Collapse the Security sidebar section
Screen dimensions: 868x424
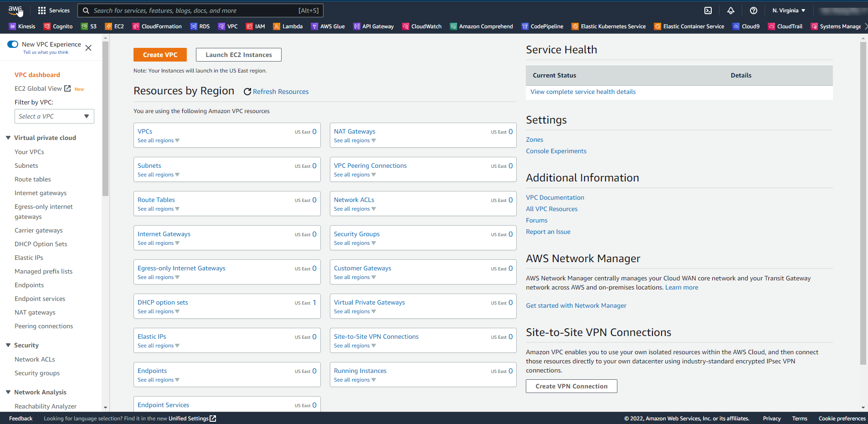7,345
